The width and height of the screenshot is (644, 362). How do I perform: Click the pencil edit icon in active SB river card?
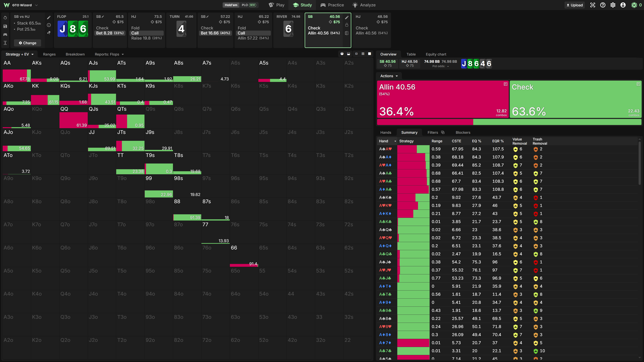coord(347,17)
